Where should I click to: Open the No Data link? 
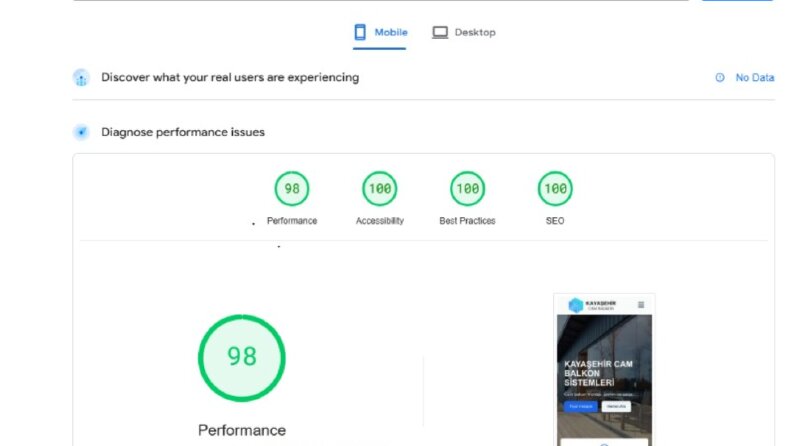(x=755, y=77)
